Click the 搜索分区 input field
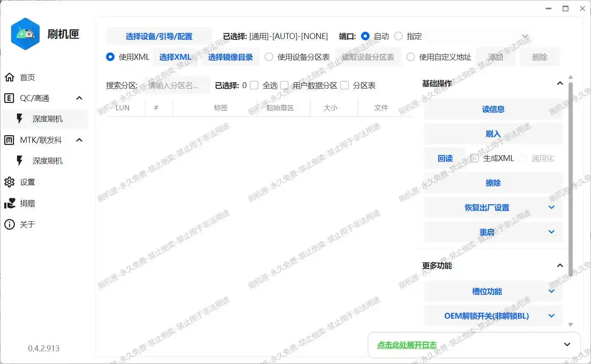Viewport: 591px width, 364px height. coord(176,86)
